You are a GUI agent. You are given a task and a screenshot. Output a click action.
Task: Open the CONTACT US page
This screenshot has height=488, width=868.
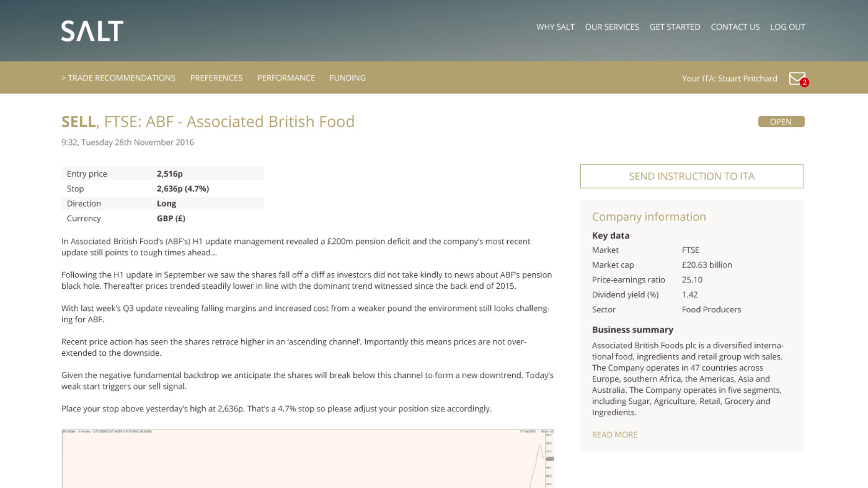[735, 27]
